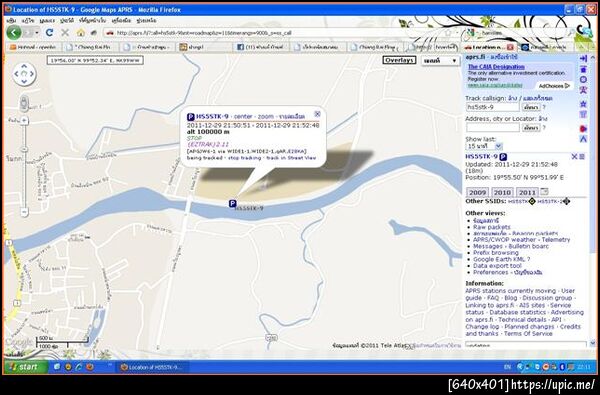Viewport: 600px width, 395px height.
Task: Click stop tracking in the info balloon
Action: [245, 158]
